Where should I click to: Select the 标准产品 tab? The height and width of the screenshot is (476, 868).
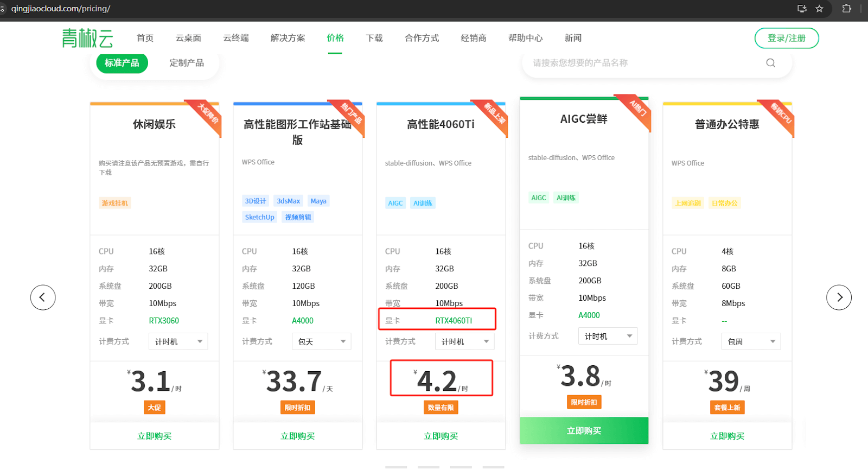pos(122,63)
